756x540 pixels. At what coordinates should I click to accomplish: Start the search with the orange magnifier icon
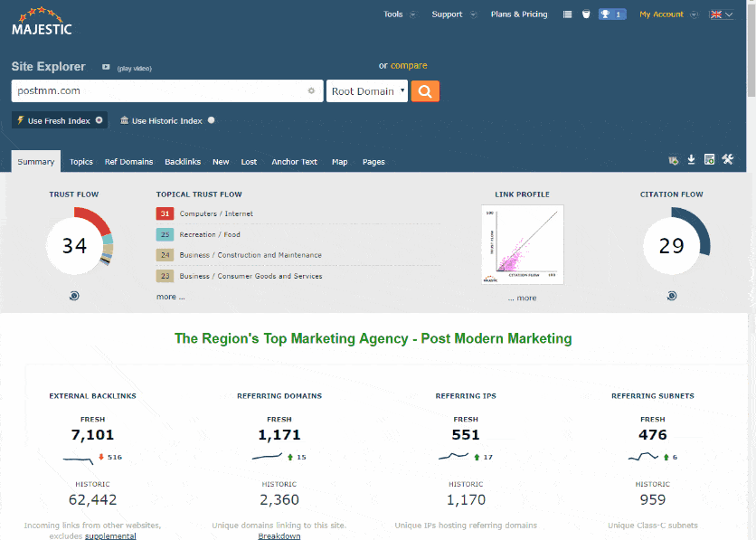pos(425,91)
